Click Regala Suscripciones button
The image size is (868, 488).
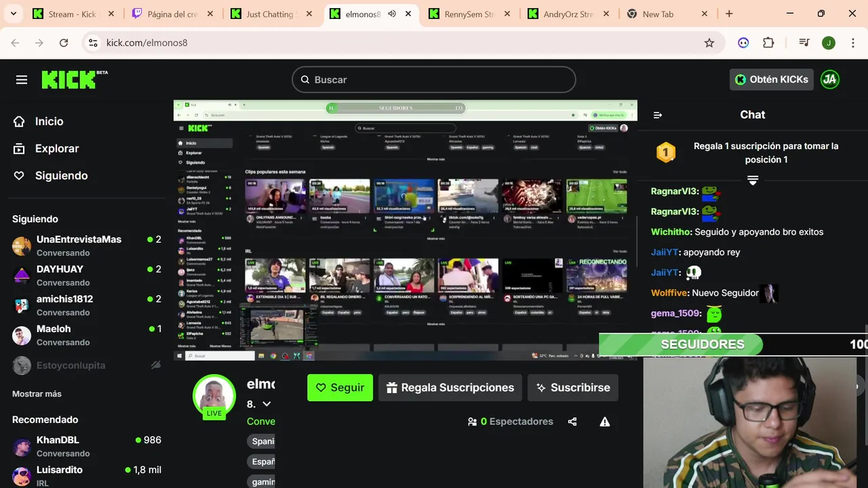point(450,388)
